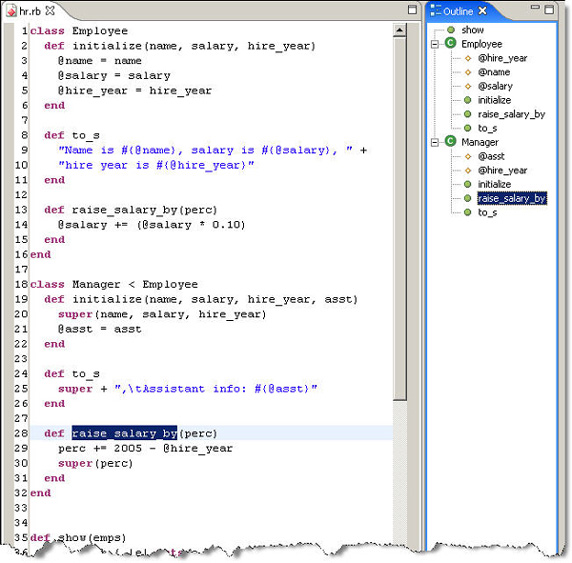Activate the Outline view tab
Image resolution: width=572 pixels, height=563 pixels.
pyautogui.click(x=458, y=11)
